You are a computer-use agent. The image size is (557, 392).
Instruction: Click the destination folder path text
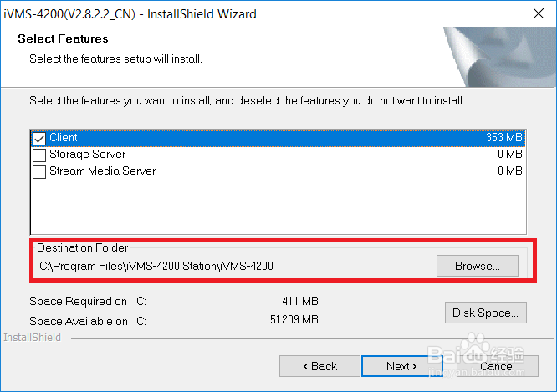[156, 267]
